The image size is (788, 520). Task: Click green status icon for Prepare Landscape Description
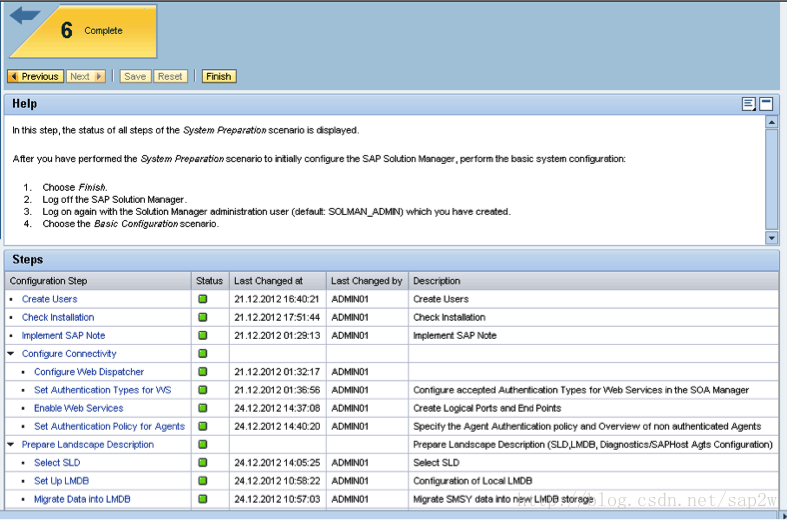pos(203,445)
